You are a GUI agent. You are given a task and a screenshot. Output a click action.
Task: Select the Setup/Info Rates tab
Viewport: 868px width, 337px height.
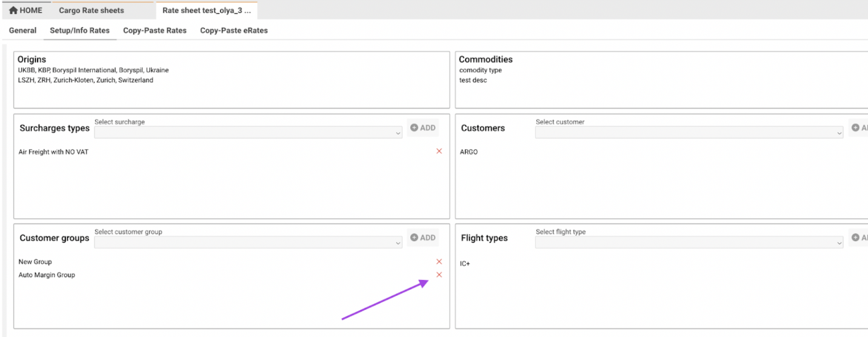[x=79, y=30]
